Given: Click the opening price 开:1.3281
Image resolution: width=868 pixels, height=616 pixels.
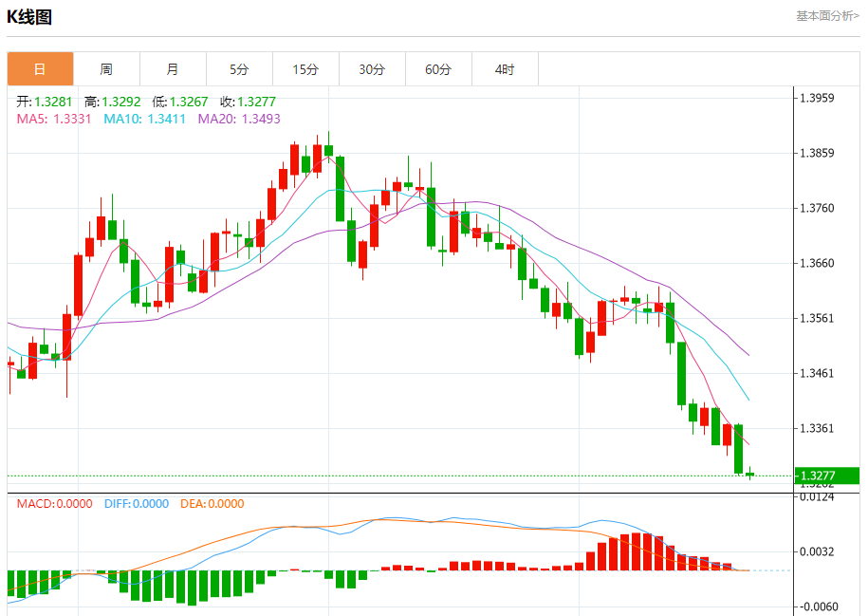Looking at the screenshot, I should (45, 102).
